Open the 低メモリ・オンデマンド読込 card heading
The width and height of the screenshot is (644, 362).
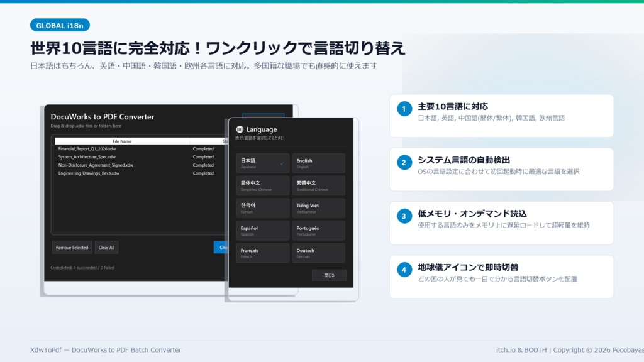click(x=472, y=214)
